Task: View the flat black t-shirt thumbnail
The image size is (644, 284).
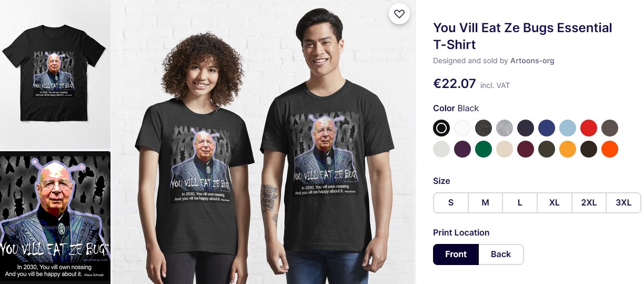Action: (x=54, y=74)
